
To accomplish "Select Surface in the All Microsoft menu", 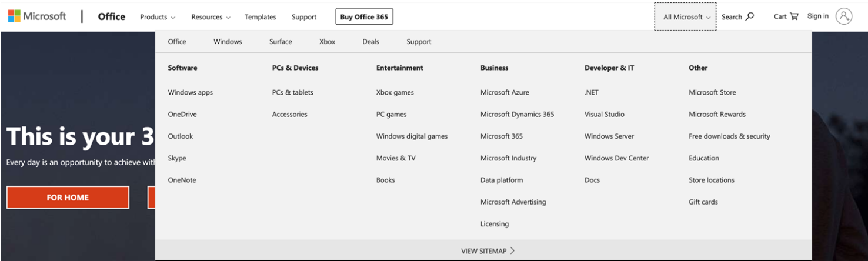I will pyautogui.click(x=281, y=42).
